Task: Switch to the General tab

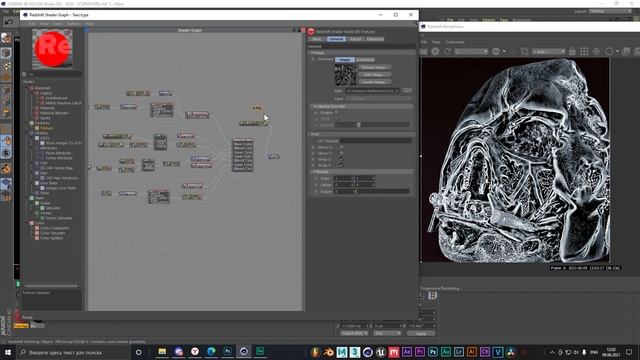Action: (x=336, y=39)
